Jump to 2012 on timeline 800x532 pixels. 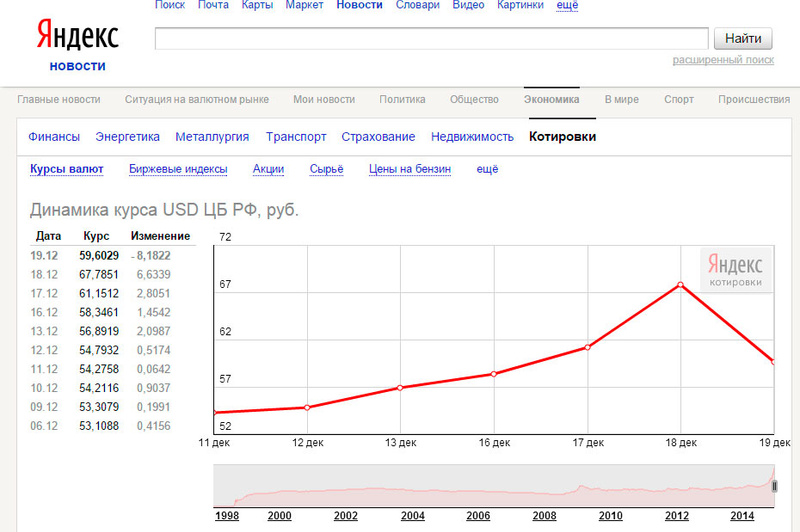pyautogui.click(x=677, y=516)
